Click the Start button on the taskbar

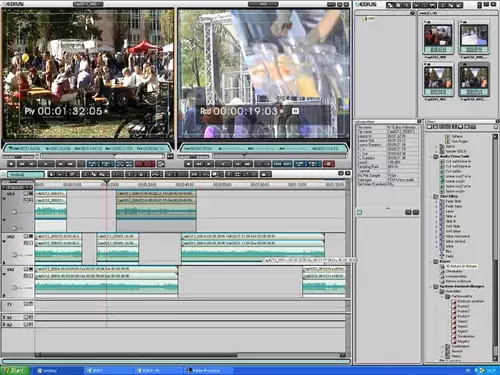click(15, 370)
